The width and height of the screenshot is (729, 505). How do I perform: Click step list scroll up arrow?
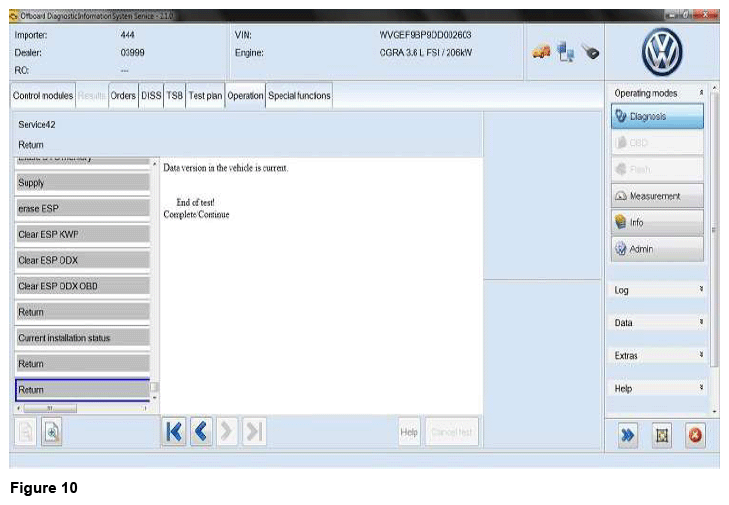tap(155, 164)
